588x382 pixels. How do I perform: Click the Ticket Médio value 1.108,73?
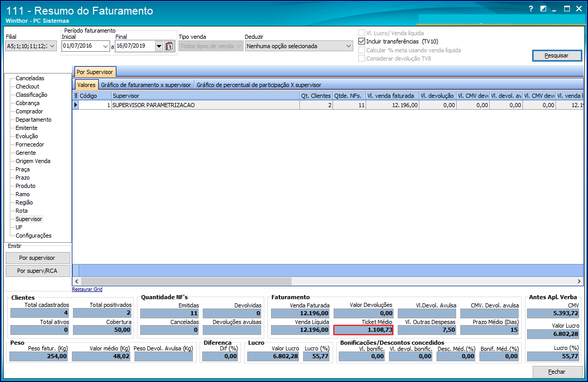(363, 330)
